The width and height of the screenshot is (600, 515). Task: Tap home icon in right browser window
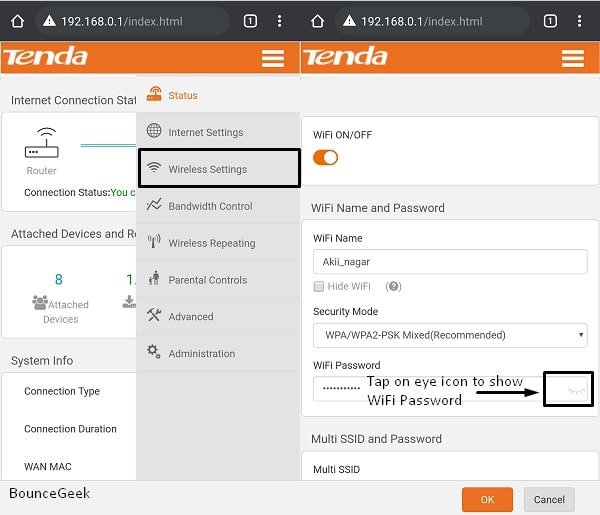coord(317,21)
